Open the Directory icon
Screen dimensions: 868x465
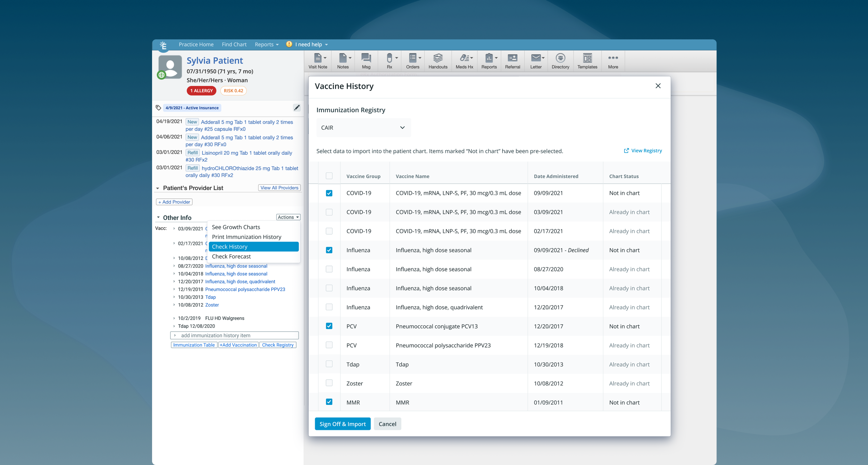tap(560, 61)
